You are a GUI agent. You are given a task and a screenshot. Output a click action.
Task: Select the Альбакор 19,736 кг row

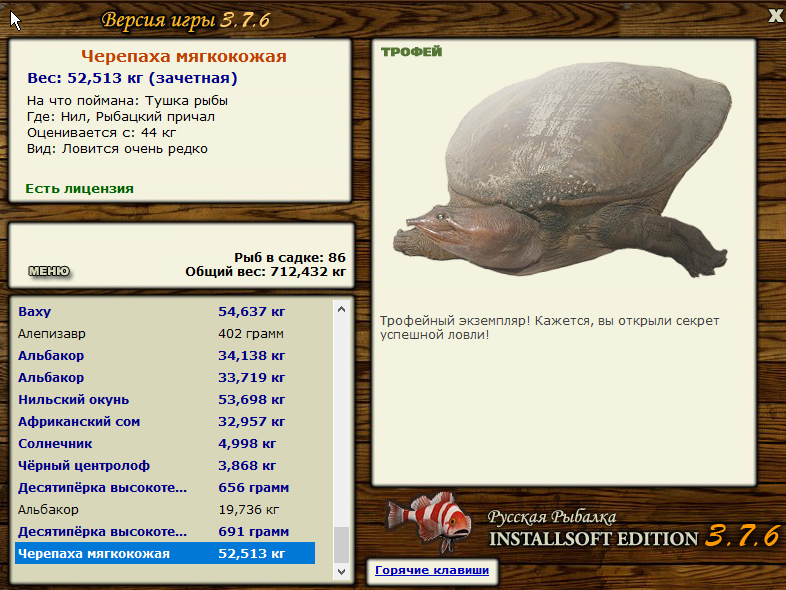[165, 510]
